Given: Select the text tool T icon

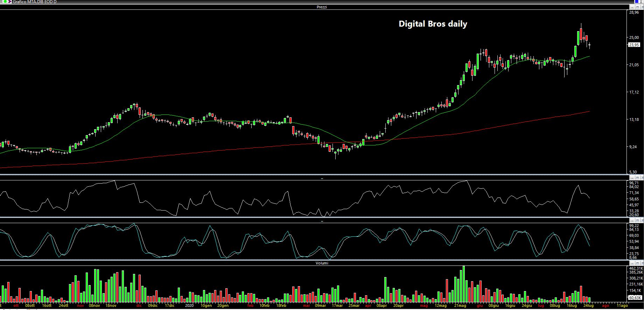Looking at the screenshot, I should click(641, 1).
